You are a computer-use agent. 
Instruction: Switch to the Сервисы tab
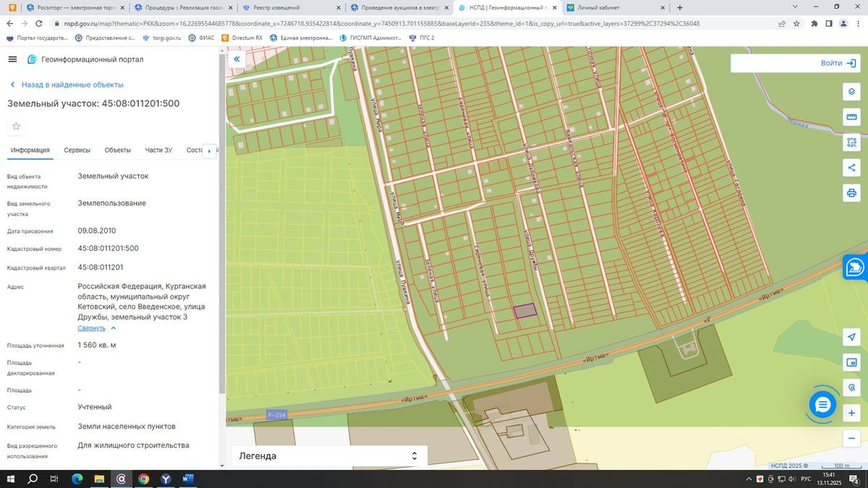pyautogui.click(x=77, y=150)
